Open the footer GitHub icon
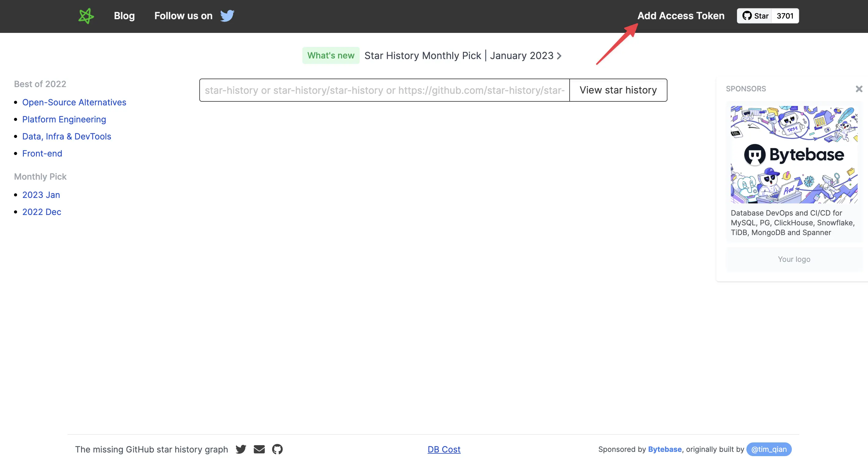868x461 pixels. tap(277, 449)
